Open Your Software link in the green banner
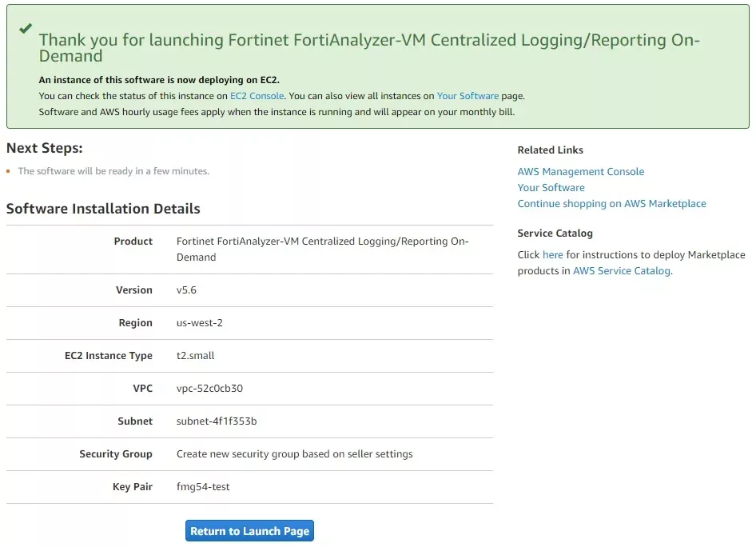Image resolution: width=756 pixels, height=547 pixels. click(x=468, y=96)
